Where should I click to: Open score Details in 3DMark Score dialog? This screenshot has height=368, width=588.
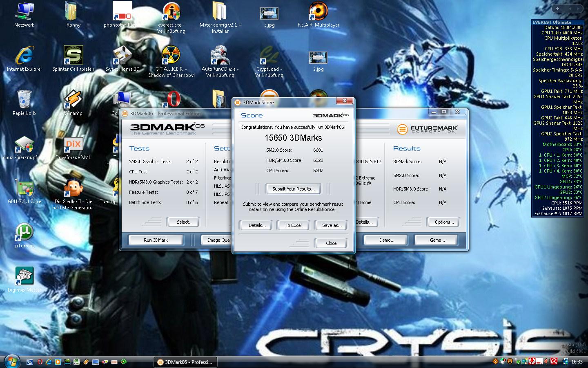[257, 225]
